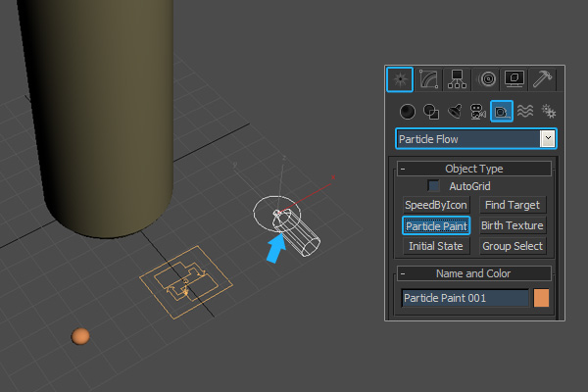Open the Display panel tab
Screen dimensions: 588x392
pos(514,78)
